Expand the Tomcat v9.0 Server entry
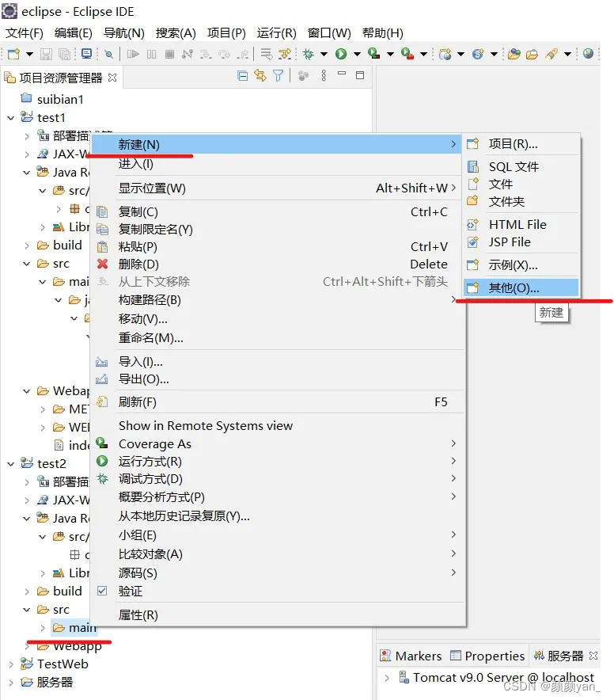614x700 pixels. pos(386,678)
